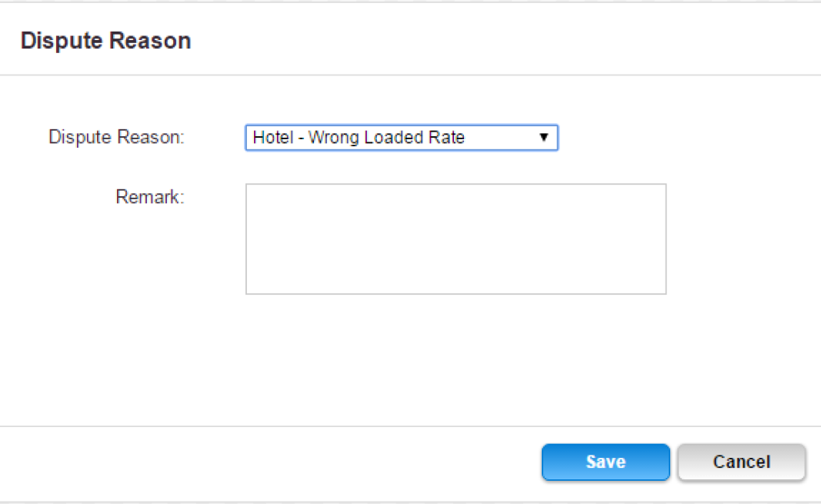The width and height of the screenshot is (821, 504).
Task: Click inside the Remark text area
Action: pyautogui.click(x=456, y=239)
